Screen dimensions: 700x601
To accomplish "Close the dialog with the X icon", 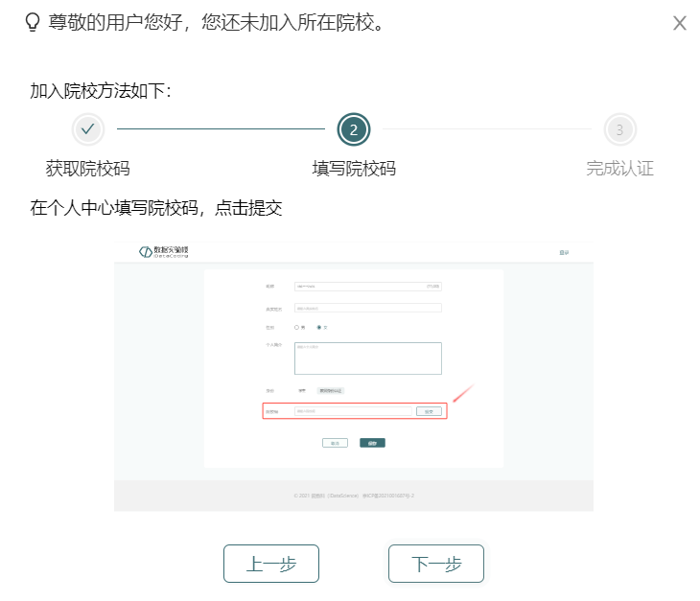I will pyautogui.click(x=680, y=23).
